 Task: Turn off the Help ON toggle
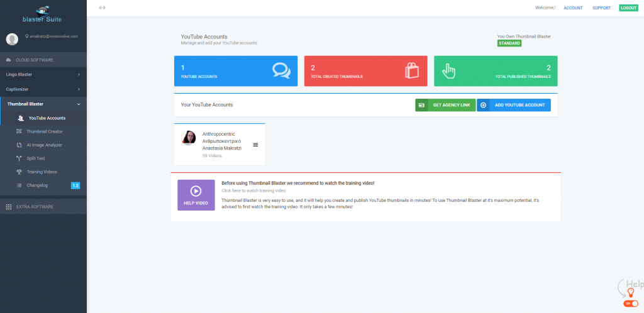click(631, 304)
